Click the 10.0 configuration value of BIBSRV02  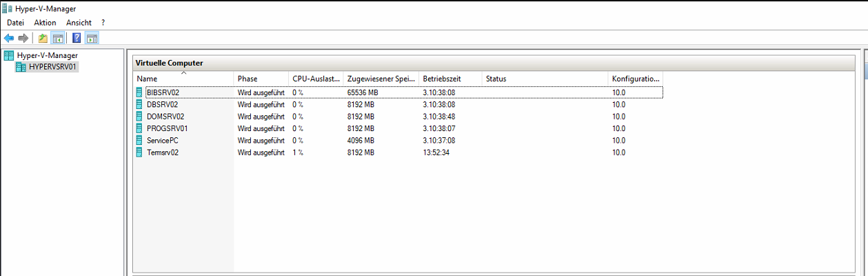click(618, 92)
